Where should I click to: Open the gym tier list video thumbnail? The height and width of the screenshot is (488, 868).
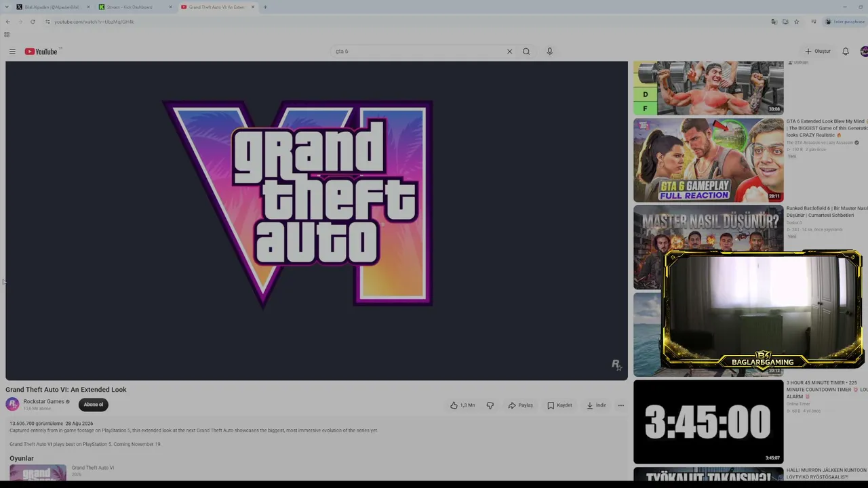(708, 88)
